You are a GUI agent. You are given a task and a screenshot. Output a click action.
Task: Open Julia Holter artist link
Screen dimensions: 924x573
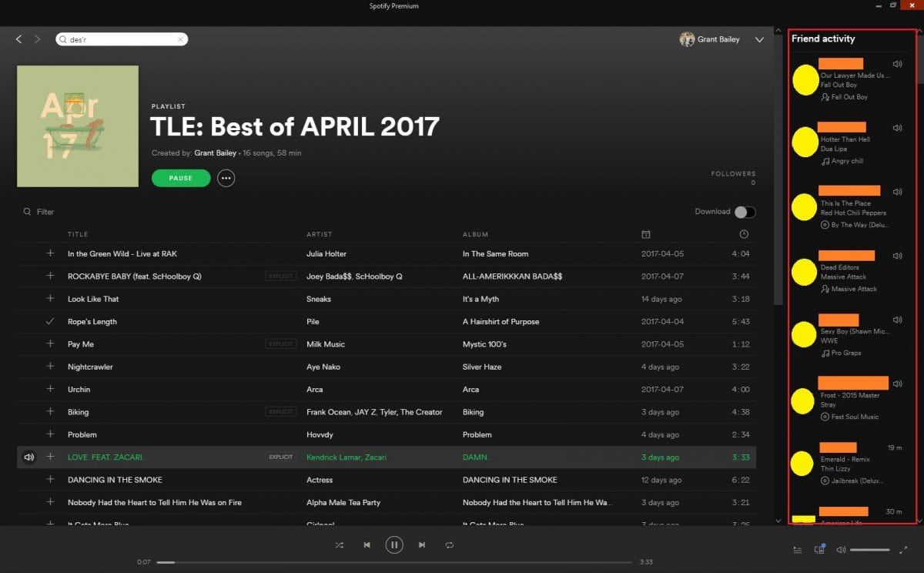coord(326,253)
